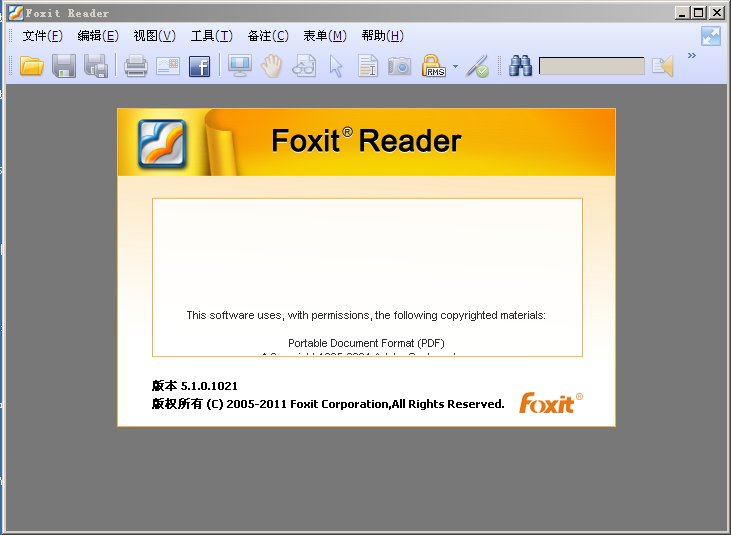Open the 工具(T) menu
Image resolution: width=731 pixels, height=535 pixels.
pyautogui.click(x=211, y=36)
